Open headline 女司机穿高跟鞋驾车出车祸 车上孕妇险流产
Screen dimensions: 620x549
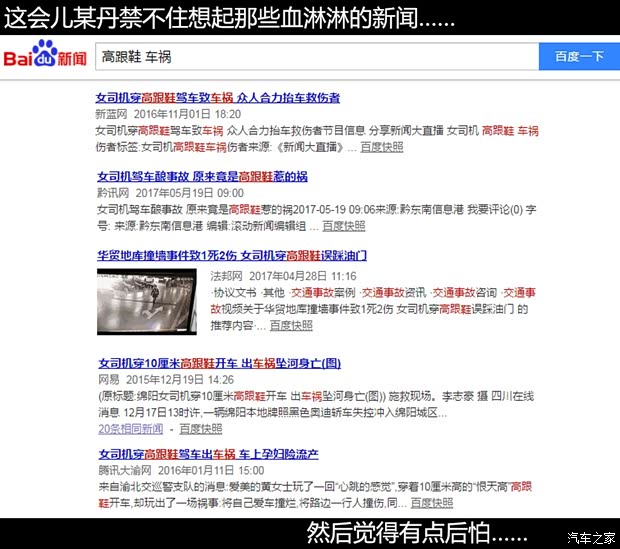[x=208, y=454]
